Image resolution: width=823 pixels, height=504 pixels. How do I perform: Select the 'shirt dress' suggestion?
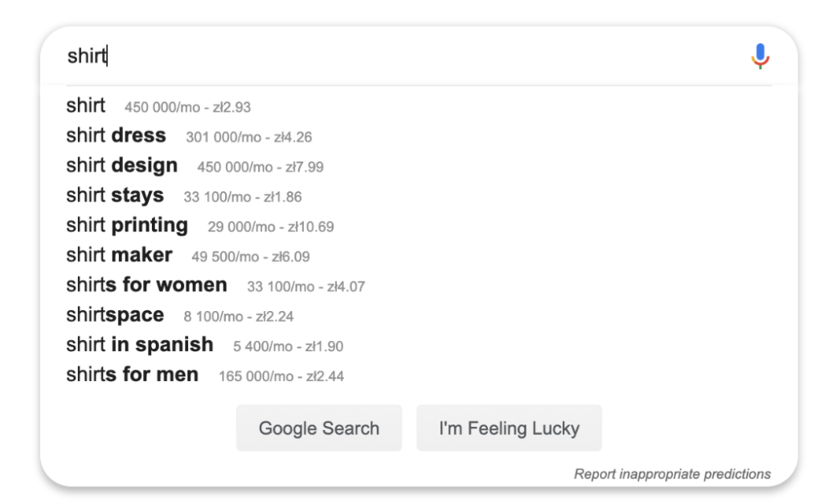point(116,136)
